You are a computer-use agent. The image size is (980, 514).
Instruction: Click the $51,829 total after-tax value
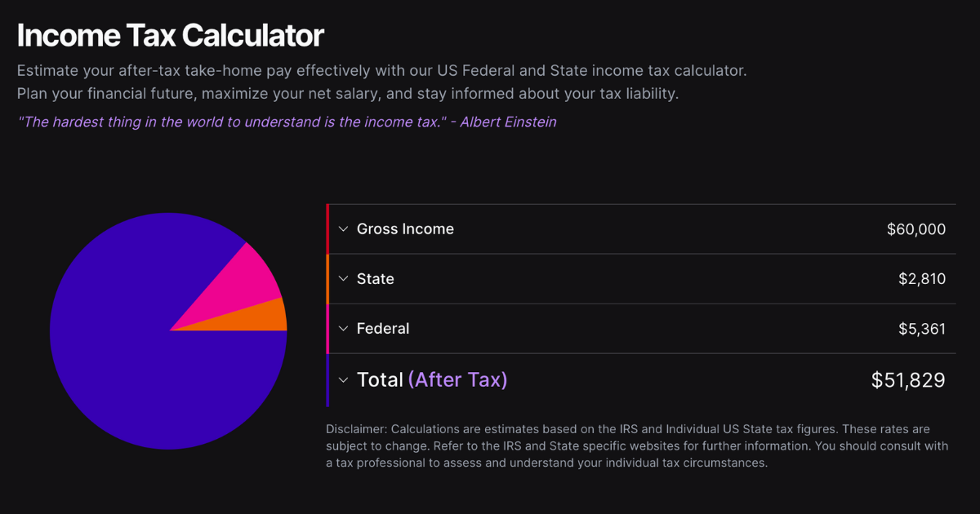(907, 379)
